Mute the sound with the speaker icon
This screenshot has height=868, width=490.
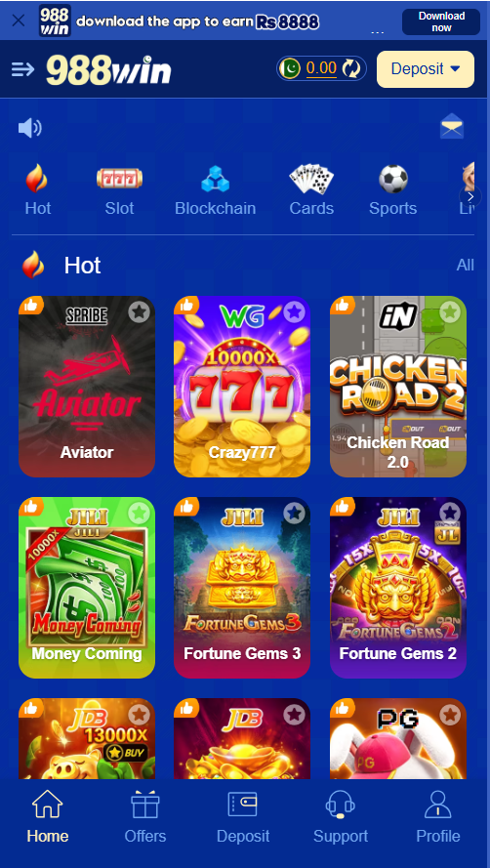point(30,129)
